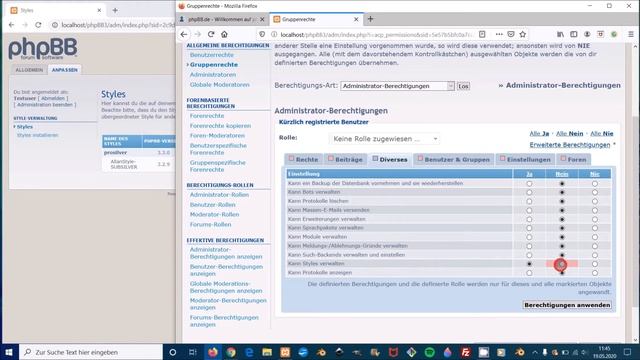Click Berechtigungen anwenden button
This screenshot has width=640, height=360.
click(x=567, y=305)
